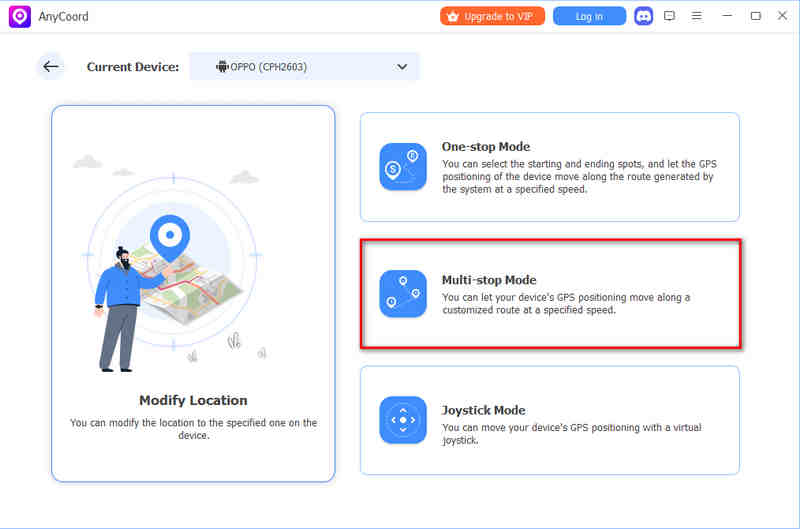Click the crown Upgrade to VIP button
This screenshot has height=529, width=800.
[x=493, y=16]
